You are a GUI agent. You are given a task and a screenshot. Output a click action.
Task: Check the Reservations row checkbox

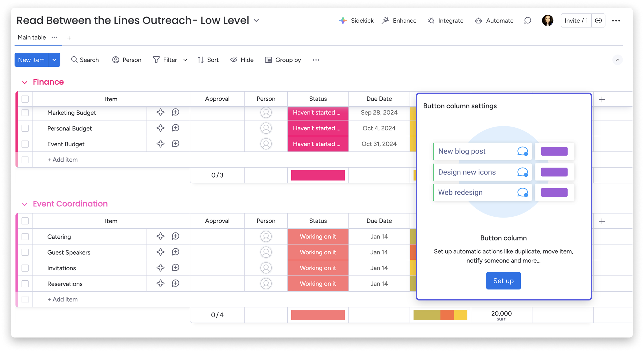click(x=25, y=284)
